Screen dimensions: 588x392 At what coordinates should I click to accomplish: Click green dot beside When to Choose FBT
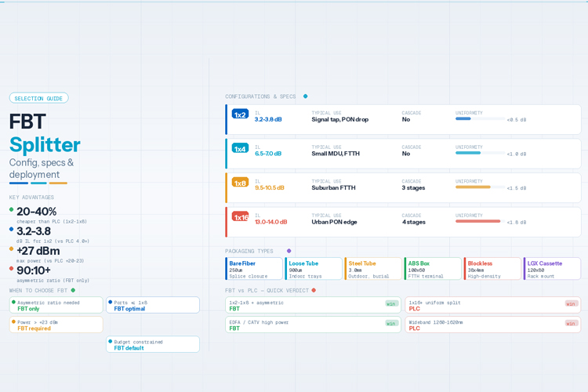(x=73, y=290)
